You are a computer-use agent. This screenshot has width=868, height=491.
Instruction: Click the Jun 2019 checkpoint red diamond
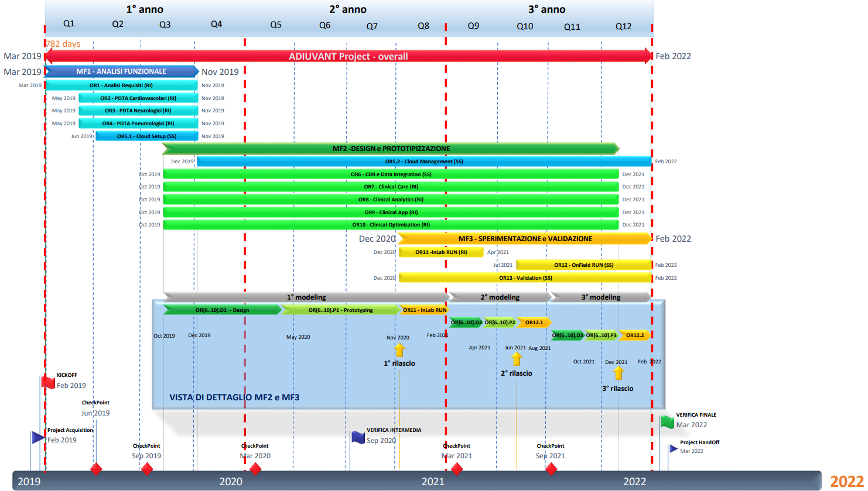coord(96,469)
